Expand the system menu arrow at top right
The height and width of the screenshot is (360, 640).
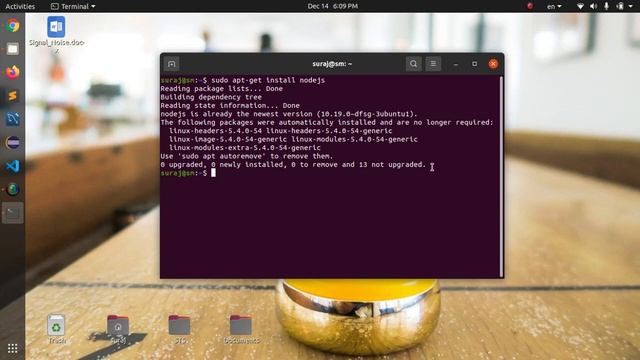[x=632, y=7]
